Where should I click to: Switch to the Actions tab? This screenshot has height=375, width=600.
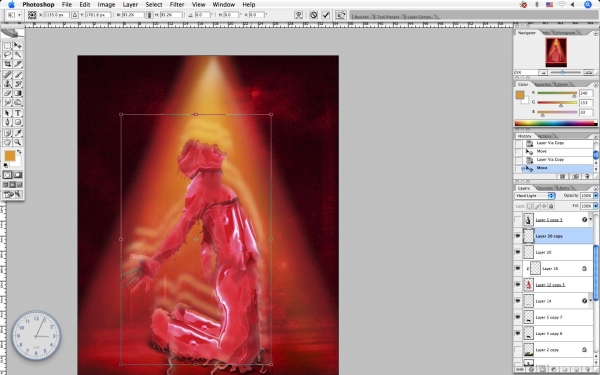tap(545, 136)
